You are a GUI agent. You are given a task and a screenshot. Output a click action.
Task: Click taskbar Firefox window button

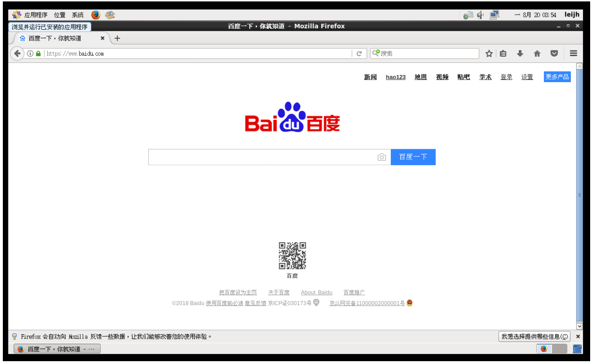(57, 349)
